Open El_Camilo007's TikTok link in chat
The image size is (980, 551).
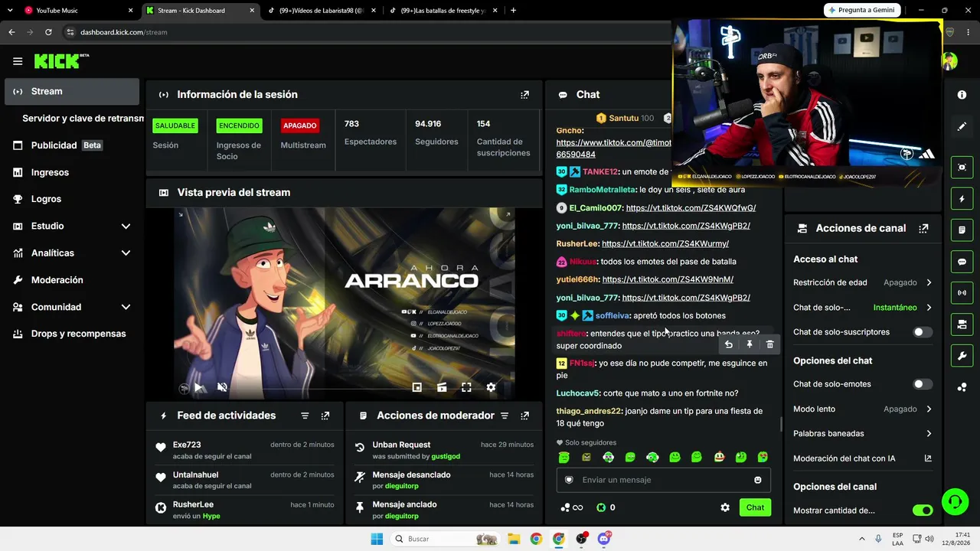pos(691,208)
